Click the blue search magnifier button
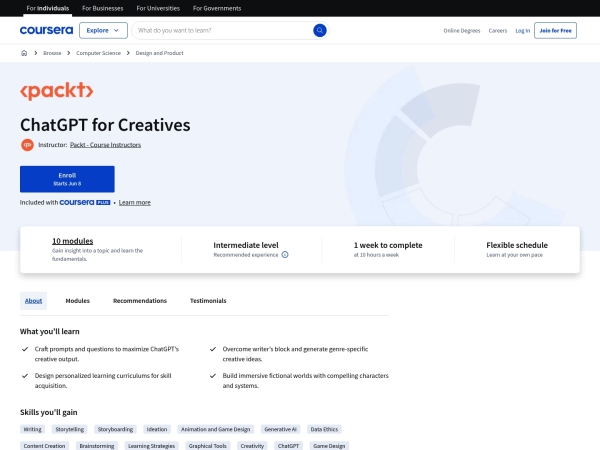 320,31
